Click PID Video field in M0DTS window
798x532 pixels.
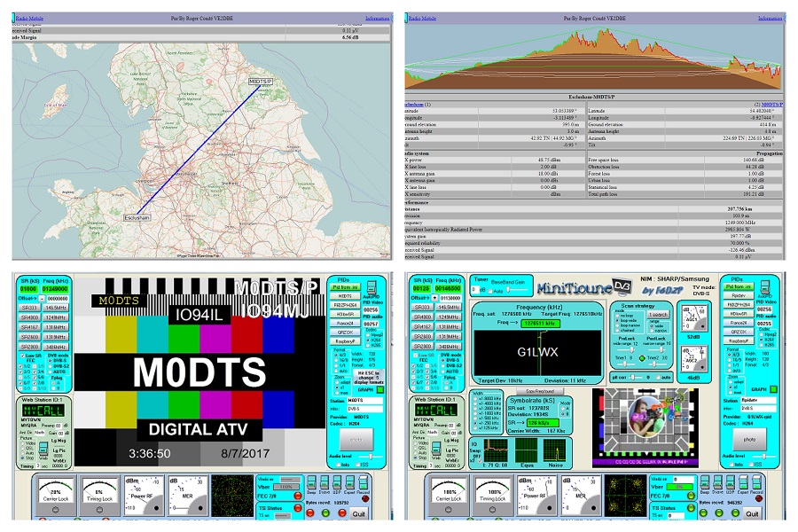[x=371, y=309]
